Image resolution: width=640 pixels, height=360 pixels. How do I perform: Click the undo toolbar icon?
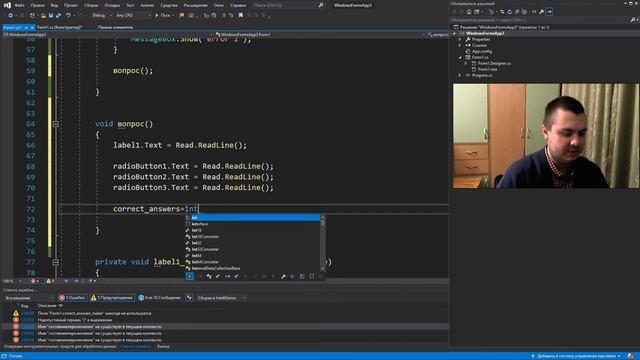point(68,16)
